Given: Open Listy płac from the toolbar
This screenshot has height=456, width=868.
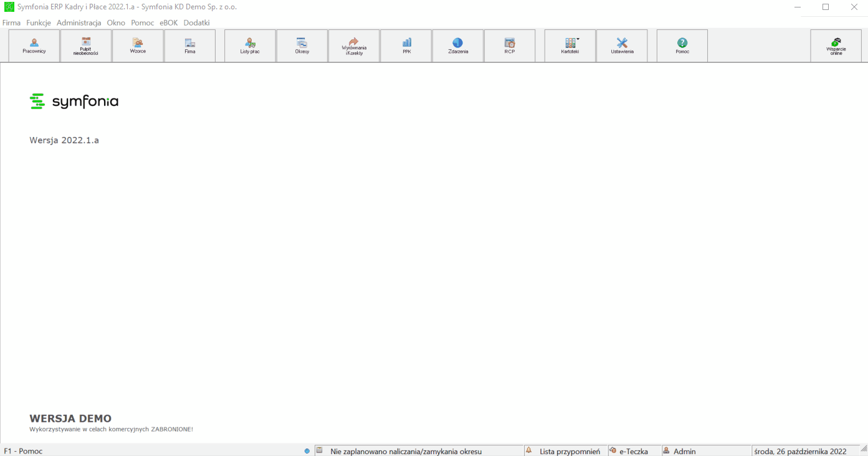Looking at the screenshot, I should click(x=250, y=45).
